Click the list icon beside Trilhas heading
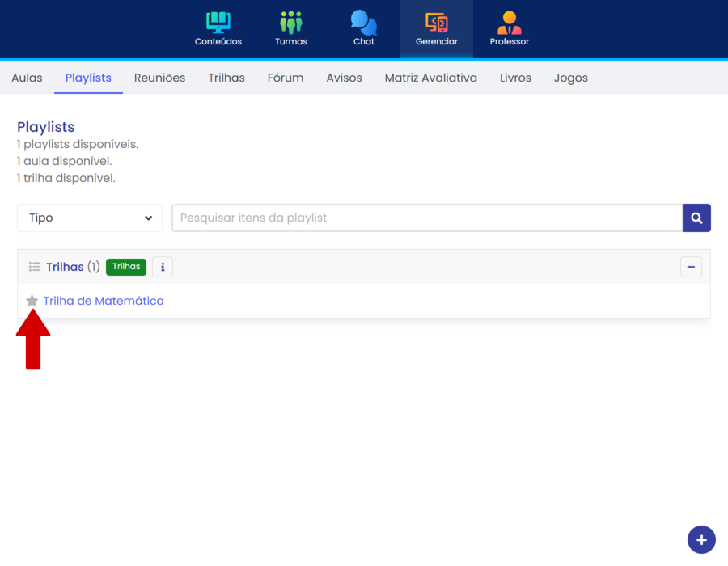 click(34, 267)
